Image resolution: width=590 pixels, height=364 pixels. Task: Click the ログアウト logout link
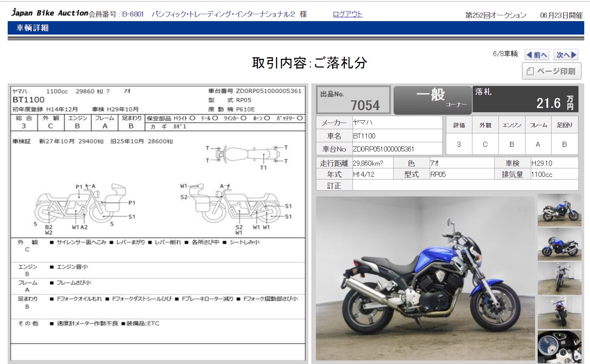(347, 14)
